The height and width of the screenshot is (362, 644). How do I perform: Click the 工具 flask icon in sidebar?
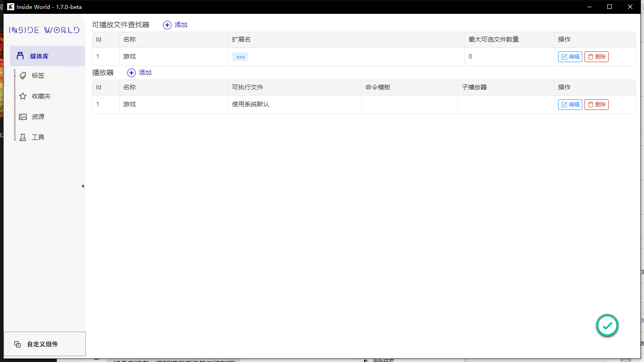pyautogui.click(x=23, y=137)
